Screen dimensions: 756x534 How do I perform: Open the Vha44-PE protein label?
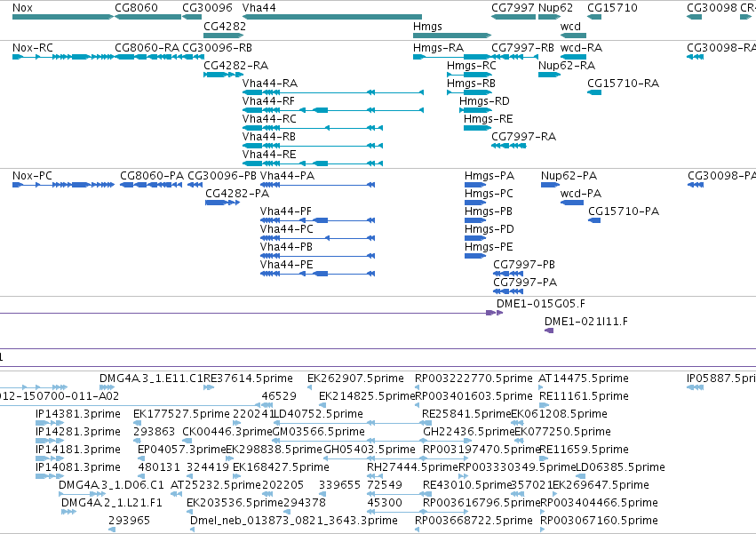point(287,266)
